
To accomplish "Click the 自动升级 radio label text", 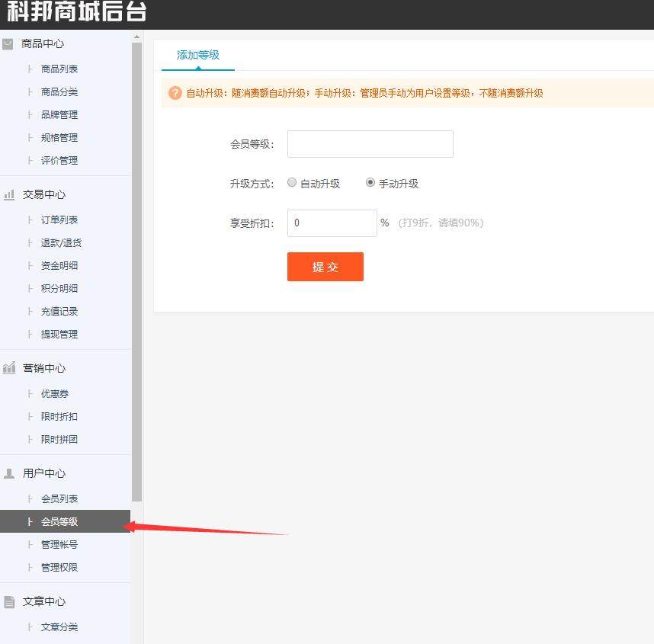I will pyautogui.click(x=320, y=184).
